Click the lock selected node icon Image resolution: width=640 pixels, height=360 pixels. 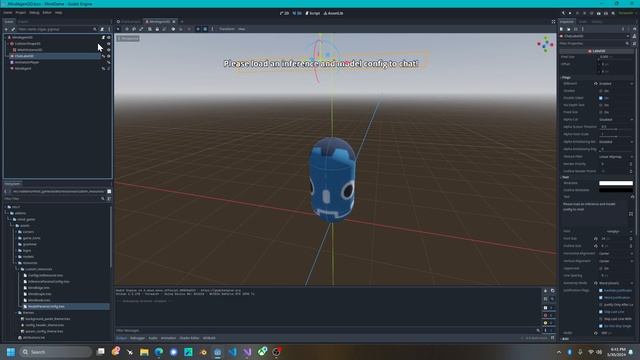pos(157,29)
